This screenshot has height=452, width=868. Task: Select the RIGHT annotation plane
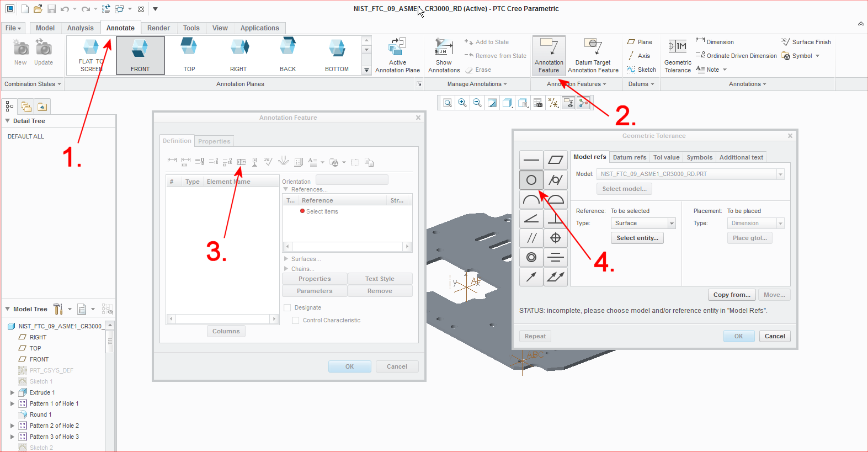click(238, 55)
